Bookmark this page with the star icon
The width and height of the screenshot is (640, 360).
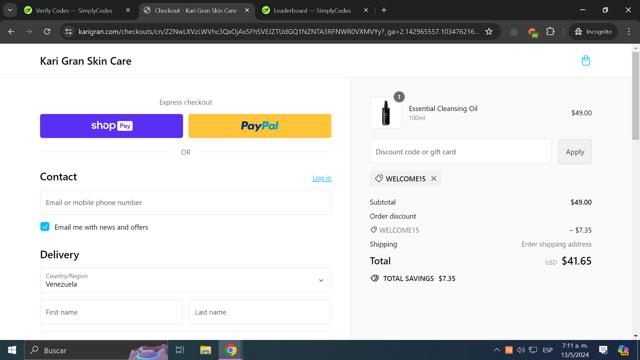(489, 31)
